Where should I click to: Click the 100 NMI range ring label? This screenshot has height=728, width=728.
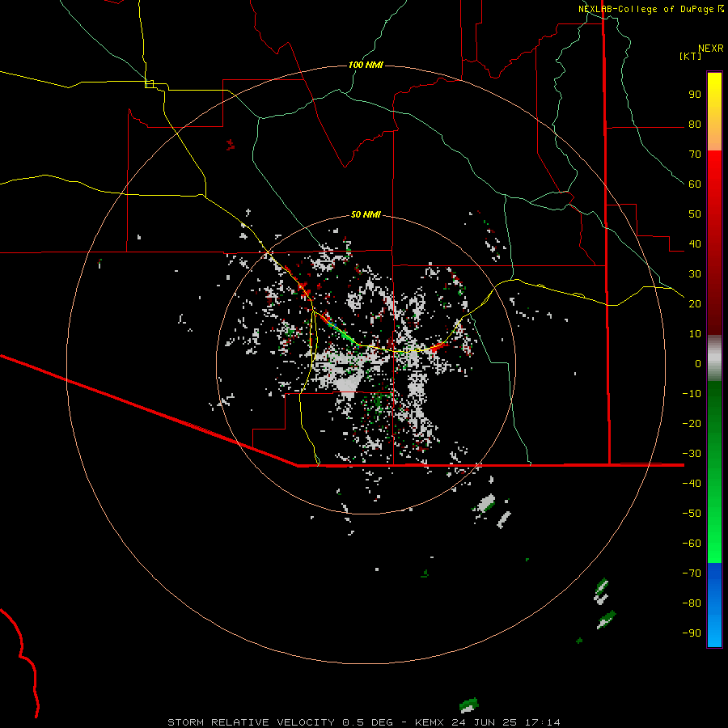click(366, 65)
